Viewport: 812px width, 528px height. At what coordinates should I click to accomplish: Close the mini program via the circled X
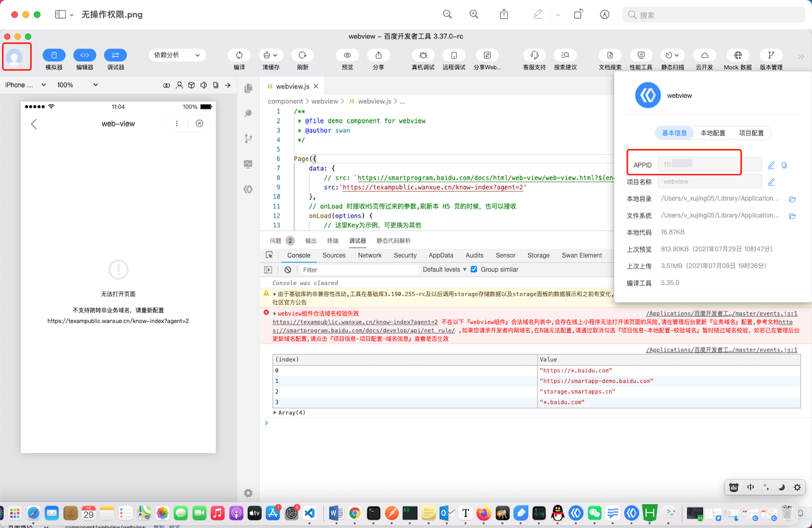[x=199, y=124]
